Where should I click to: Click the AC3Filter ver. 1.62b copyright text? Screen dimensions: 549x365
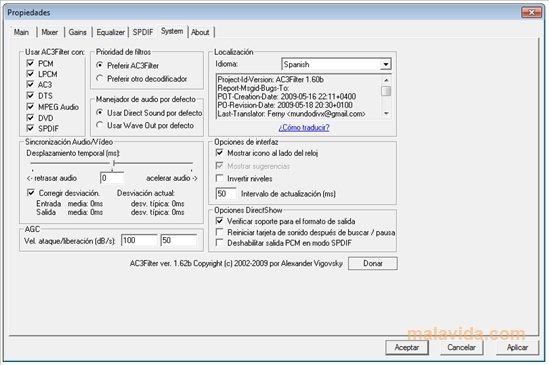(x=236, y=263)
